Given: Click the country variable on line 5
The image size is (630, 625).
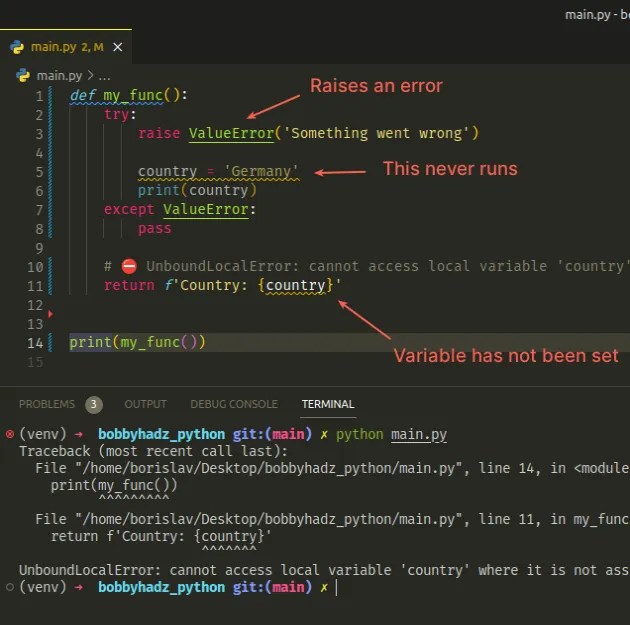Looking at the screenshot, I should [168, 172].
